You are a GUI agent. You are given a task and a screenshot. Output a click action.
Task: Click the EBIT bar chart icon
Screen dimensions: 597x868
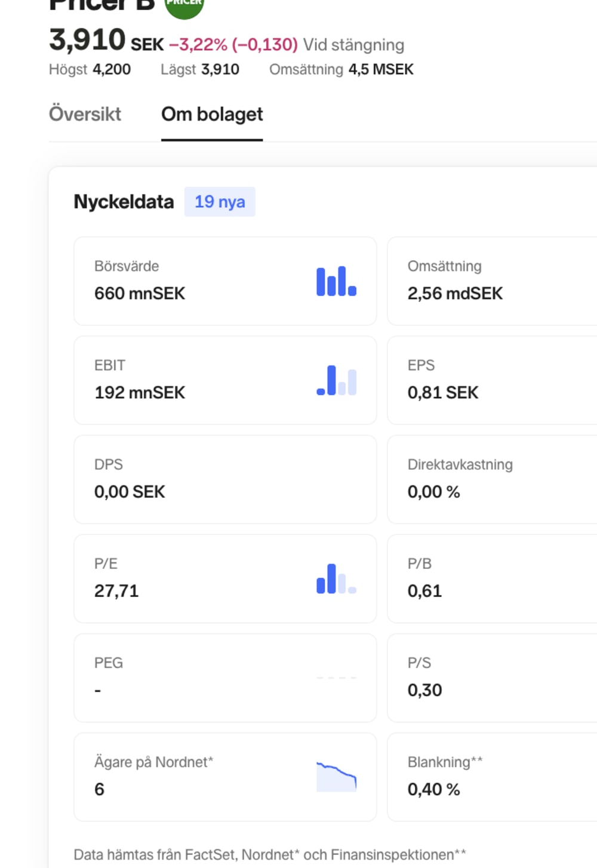tap(336, 380)
